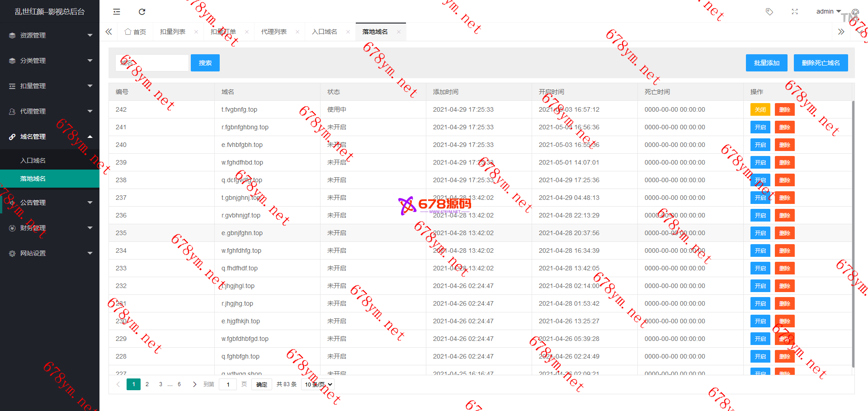
Task: Open the admin user dropdown
Action: [828, 12]
